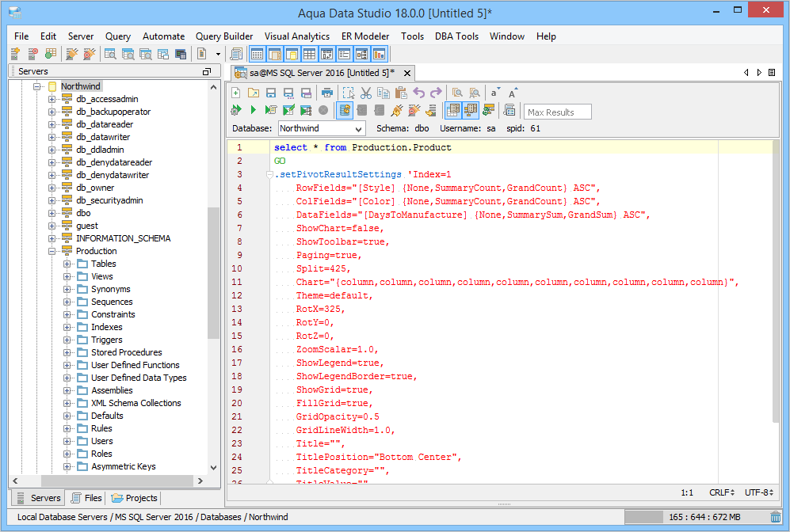Click the Max Results input field
The width and height of the screenshot is (790, 532).
558,112
